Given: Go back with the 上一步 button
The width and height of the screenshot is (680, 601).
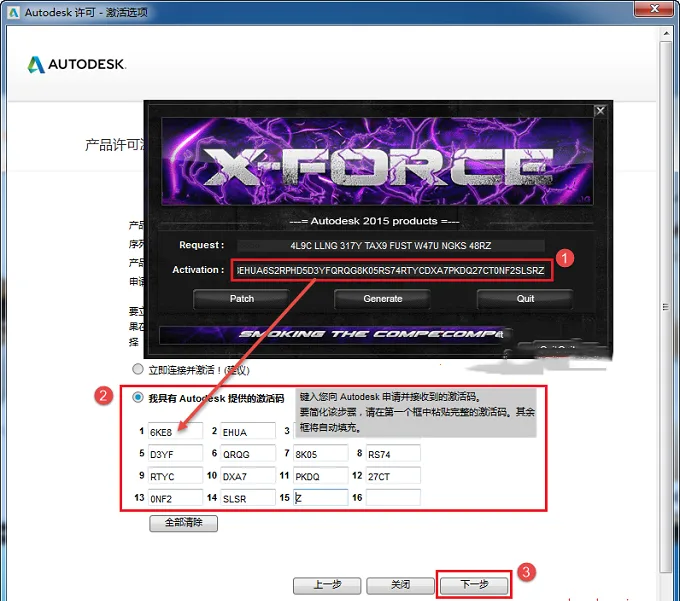Looking at the screenshot, I should pos(327,585).
